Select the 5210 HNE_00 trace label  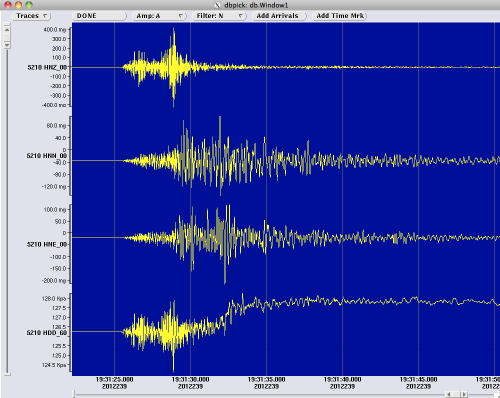(47, 244)
